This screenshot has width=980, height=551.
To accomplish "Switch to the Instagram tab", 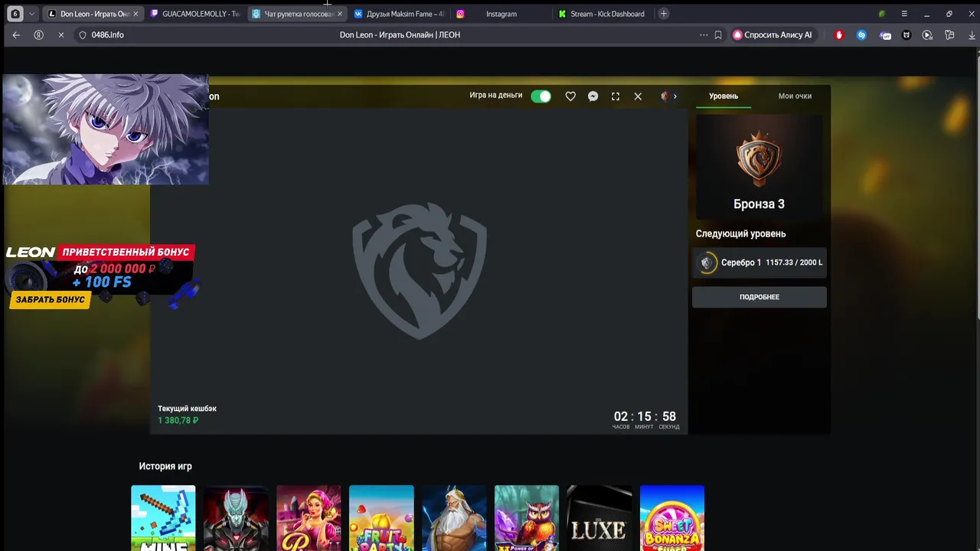I will point(501,14).
